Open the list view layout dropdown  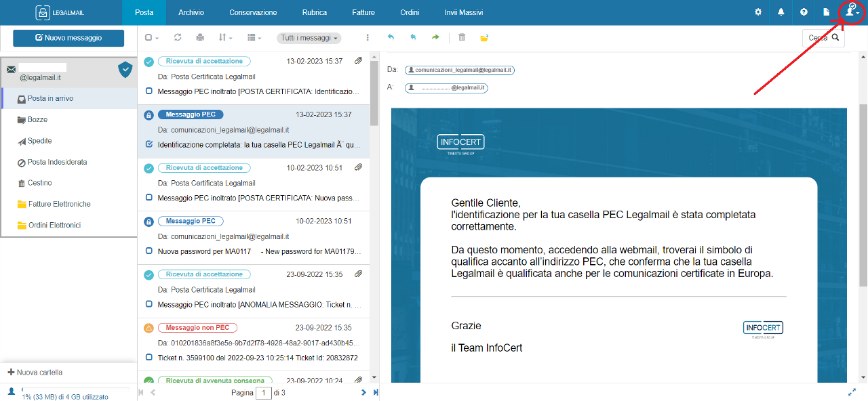(x=254, y=38)
